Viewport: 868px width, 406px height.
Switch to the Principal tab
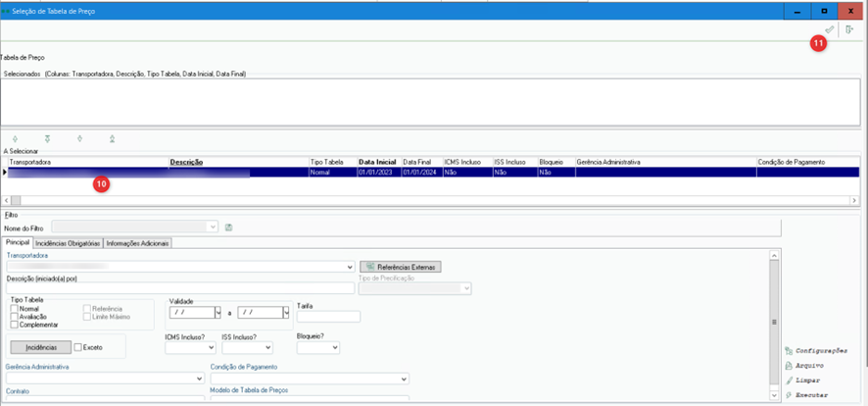click(18, 242)
